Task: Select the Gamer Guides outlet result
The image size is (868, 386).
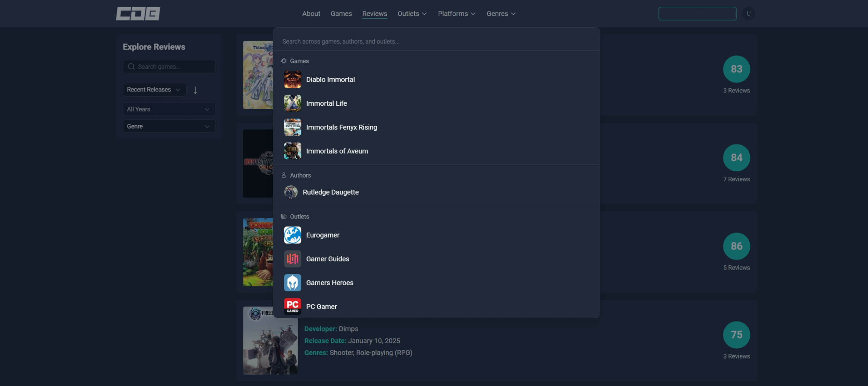Action: (436, 259)
